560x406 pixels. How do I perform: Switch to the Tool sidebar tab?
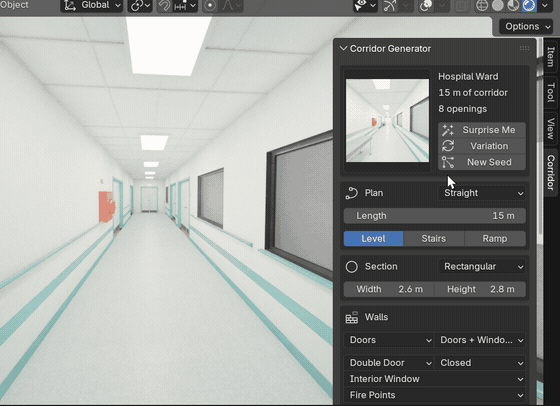(x=550, y=93)
